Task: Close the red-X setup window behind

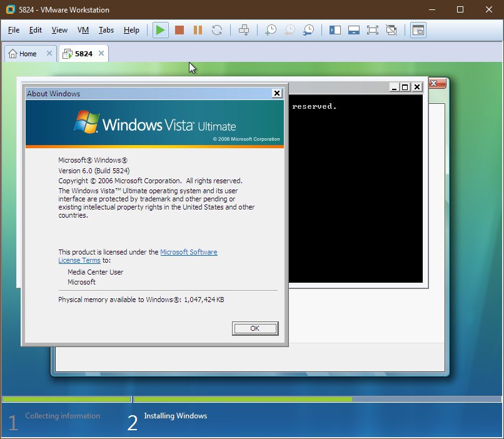Action: pyautogui.click(x=437, y=83)
